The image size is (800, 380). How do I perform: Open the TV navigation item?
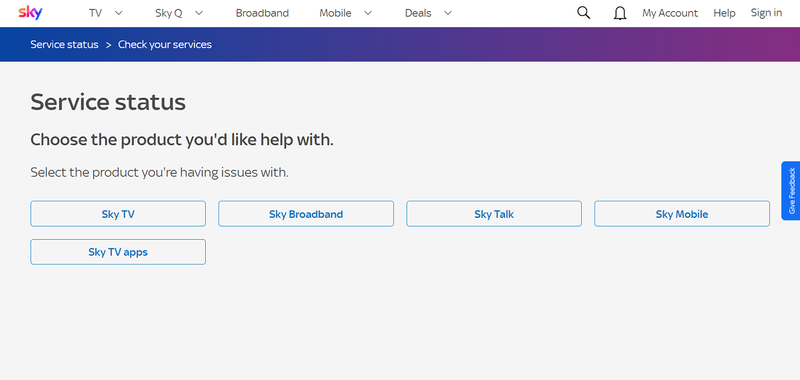tap(95, 13)
